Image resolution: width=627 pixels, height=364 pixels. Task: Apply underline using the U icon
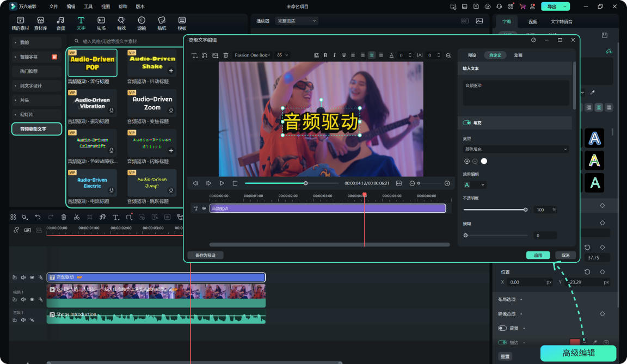click(x=344, y=55)
